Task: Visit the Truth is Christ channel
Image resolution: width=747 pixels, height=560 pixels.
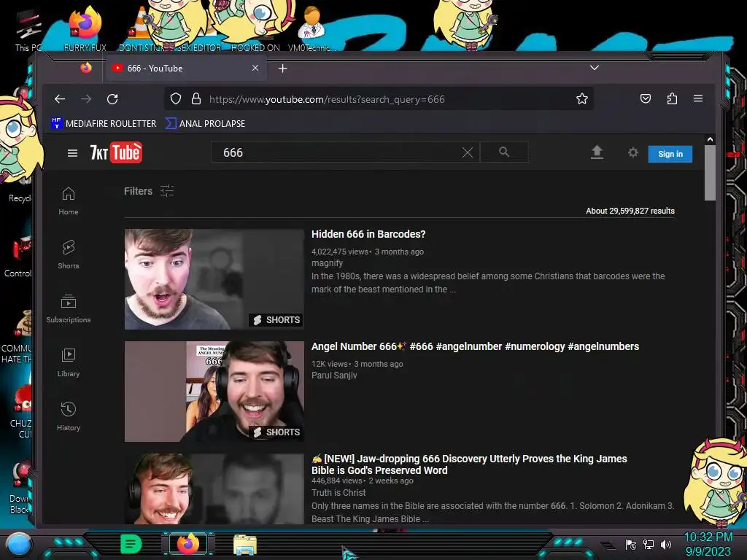Action: coord(338,493)
